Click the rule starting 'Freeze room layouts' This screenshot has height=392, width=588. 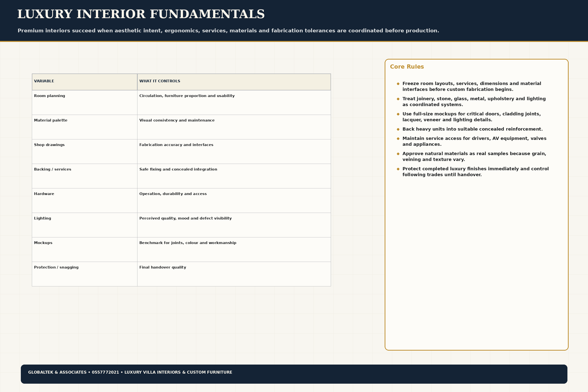point(471,86)
